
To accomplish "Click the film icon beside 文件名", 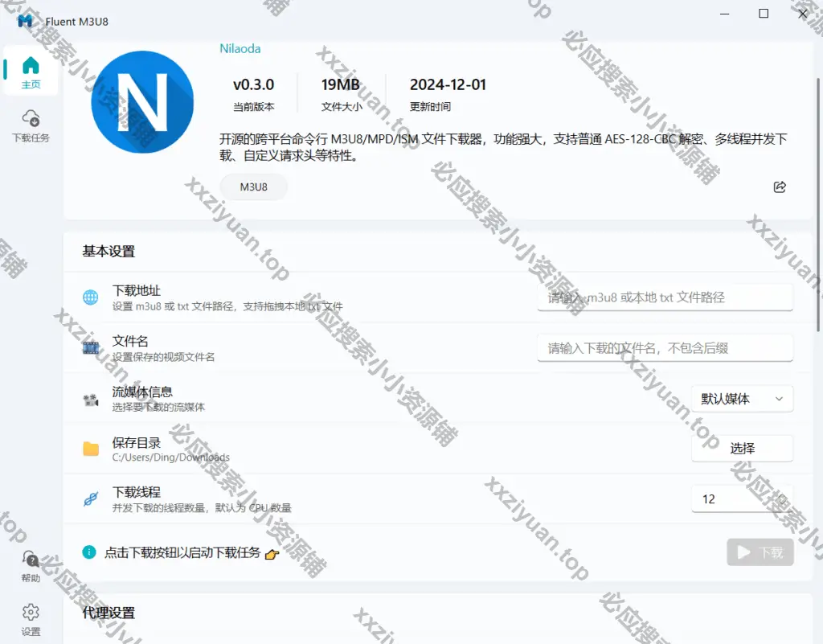I will tap(91, 348).
